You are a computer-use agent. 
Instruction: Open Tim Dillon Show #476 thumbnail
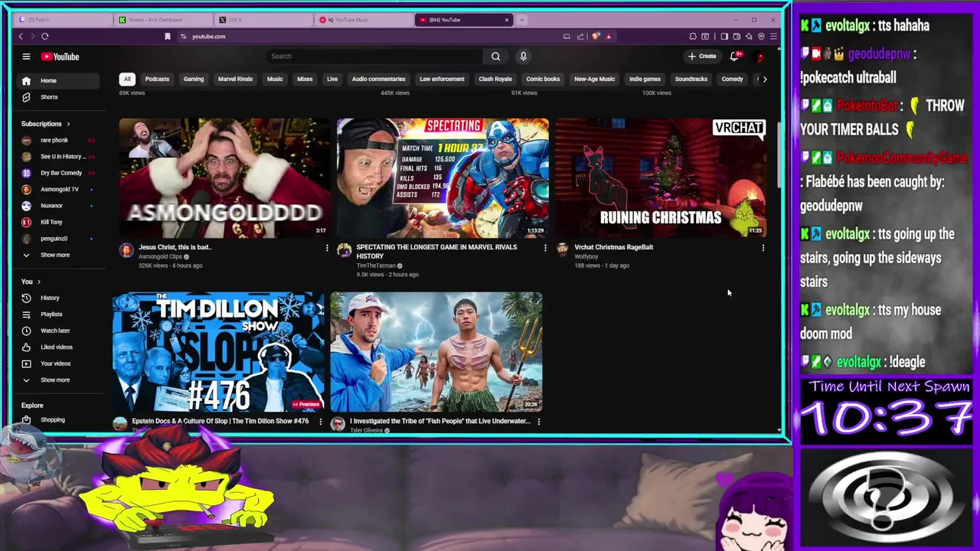tap(218, 352)
